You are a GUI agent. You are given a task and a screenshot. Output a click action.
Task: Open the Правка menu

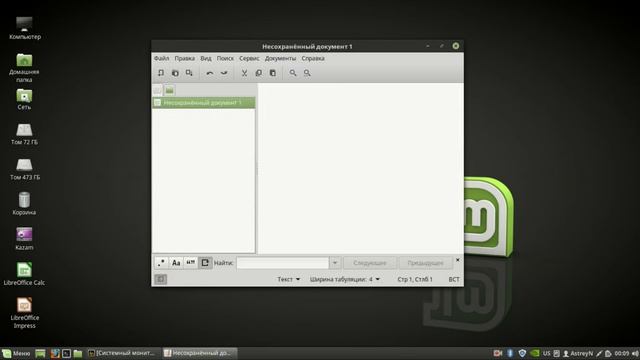tap(184, 58)
